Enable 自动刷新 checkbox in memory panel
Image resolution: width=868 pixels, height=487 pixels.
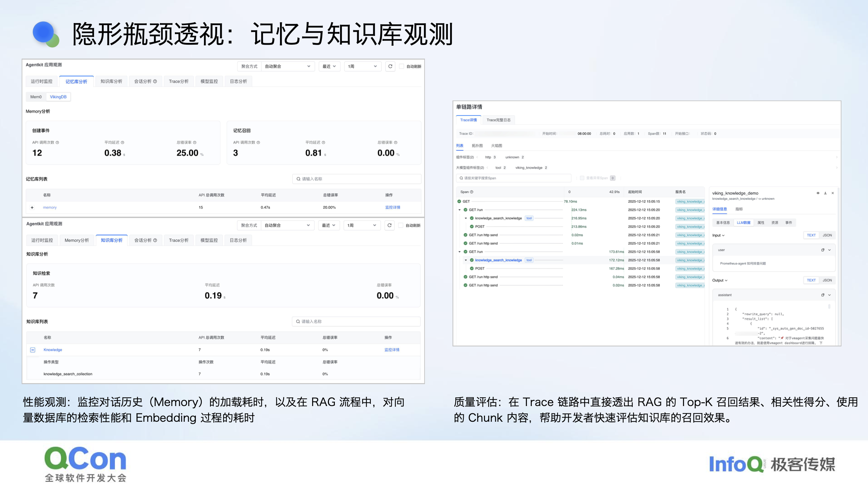pyautogui.click(x=402, y=66)
